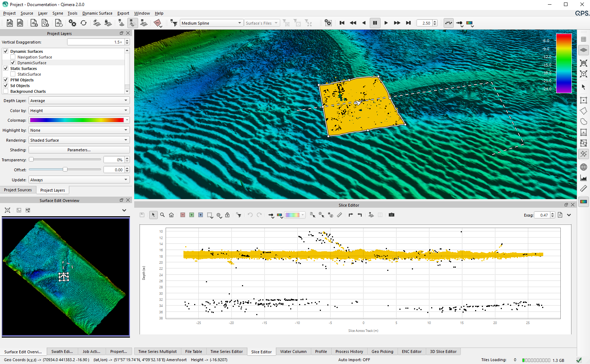Screen dimensions: 590x364
Task: Switch to the Project Sources tab
Action: click(18, 190)
